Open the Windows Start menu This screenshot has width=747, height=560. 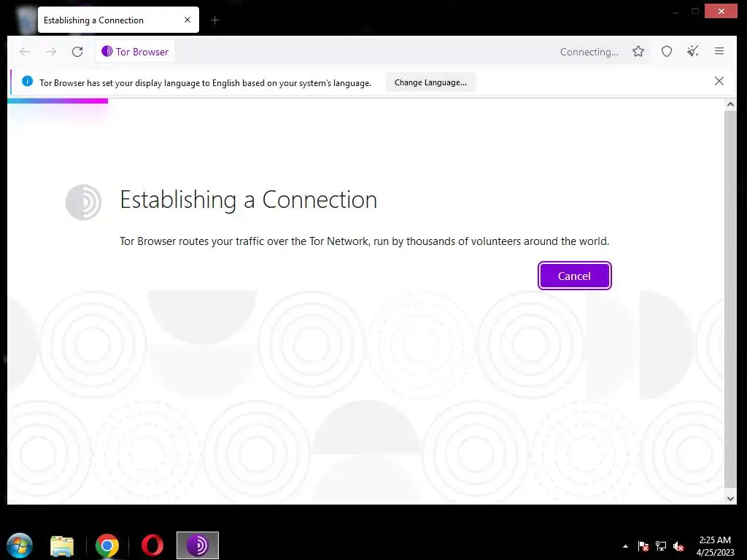(20, 545)
